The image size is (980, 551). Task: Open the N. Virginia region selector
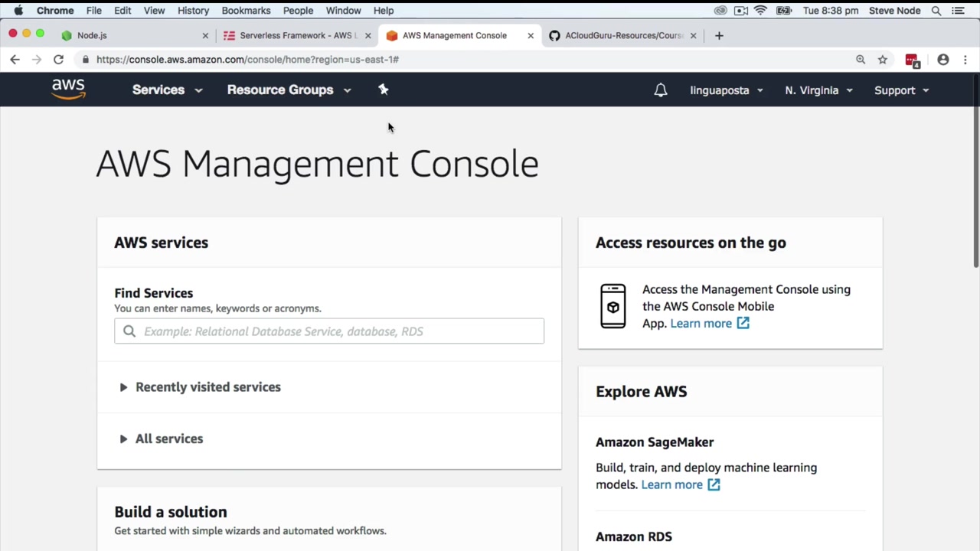tap(818, 90)
